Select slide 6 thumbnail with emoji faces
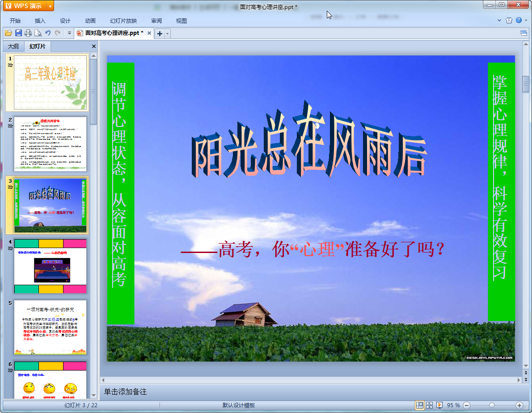 [50, 380]
